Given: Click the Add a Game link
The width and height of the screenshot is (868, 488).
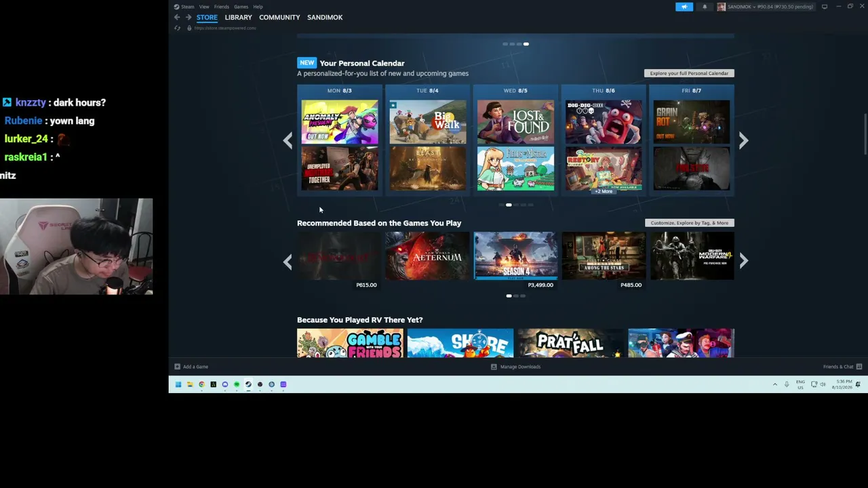Looking at the screenshot, I should [x=195, y=367].
